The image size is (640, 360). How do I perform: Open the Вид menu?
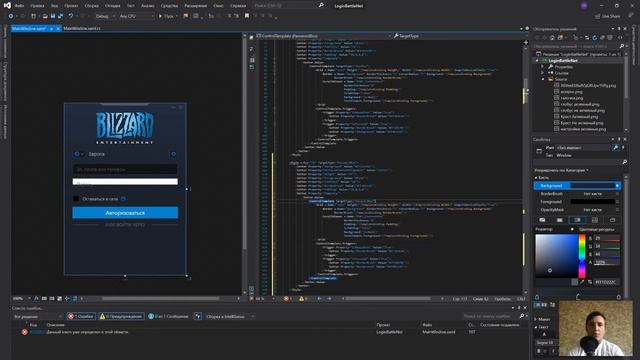click(54, 6)
